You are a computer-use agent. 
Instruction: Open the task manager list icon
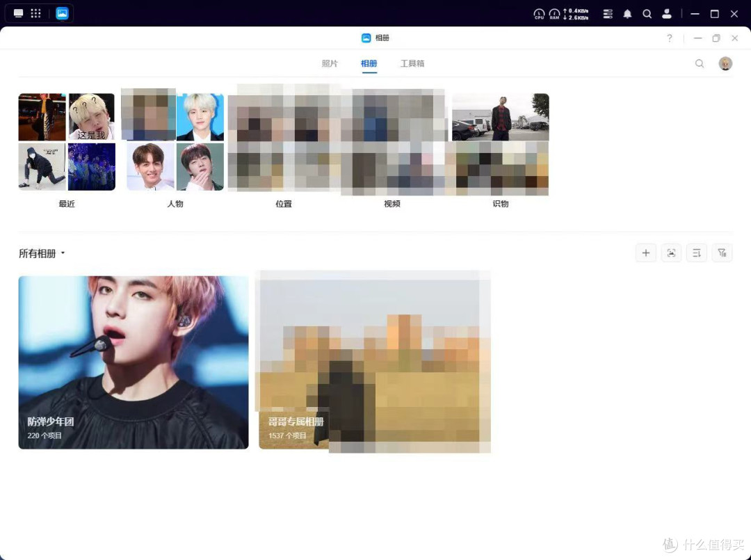pyautogui.click(x=608, y=14)
